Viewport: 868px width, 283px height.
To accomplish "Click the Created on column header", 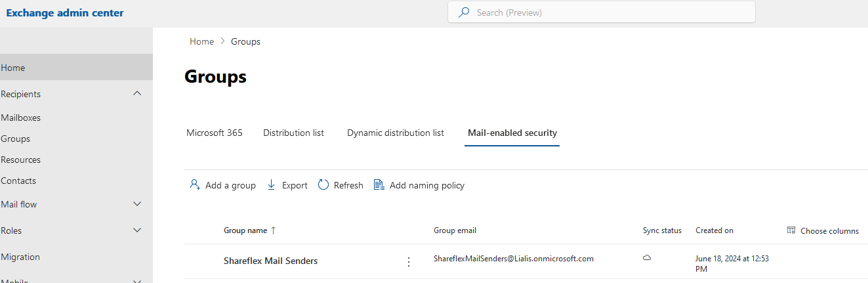I will point(714,230).
